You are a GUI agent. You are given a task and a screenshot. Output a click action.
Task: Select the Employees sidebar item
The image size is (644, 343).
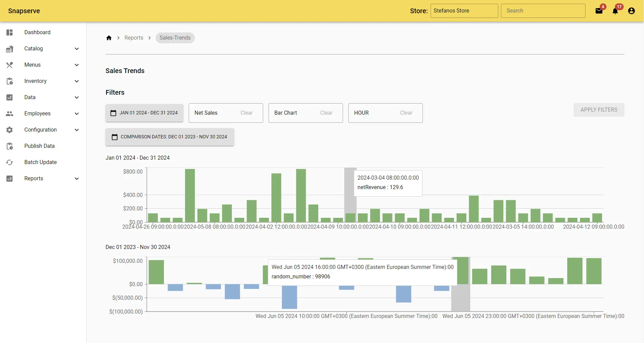pyautogui.click(x=43, y=114)
